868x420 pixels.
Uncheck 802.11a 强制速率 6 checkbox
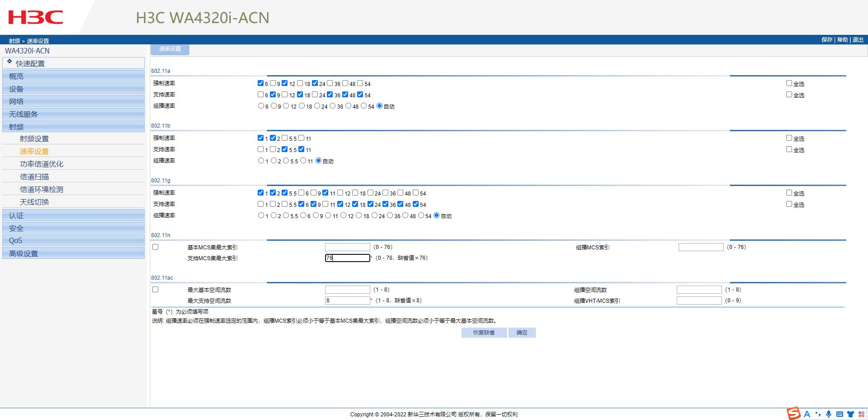click(260, 83)
